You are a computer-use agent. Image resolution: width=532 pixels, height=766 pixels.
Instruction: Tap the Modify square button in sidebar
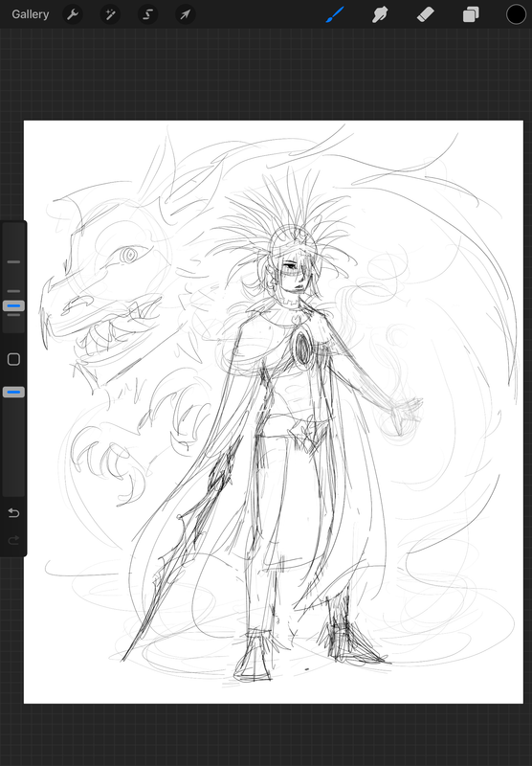point(13,360)
